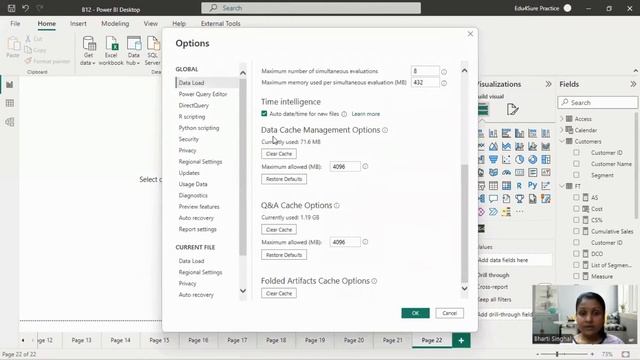
Task: Click the Undo icon in title bar
Action: coord(25,8)
